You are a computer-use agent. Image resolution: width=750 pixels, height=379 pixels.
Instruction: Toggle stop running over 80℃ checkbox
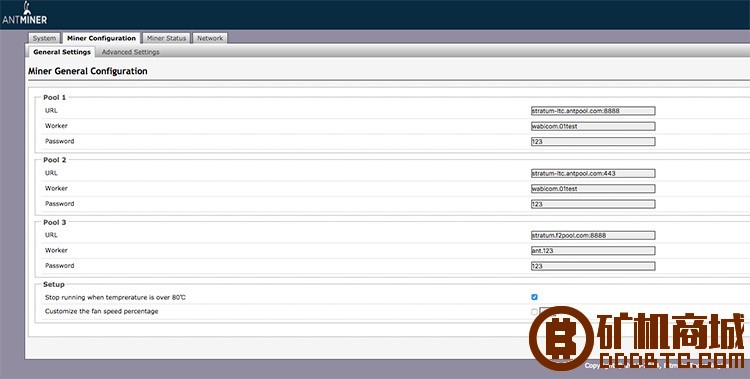pyautogui.click(x=534, y=297)
